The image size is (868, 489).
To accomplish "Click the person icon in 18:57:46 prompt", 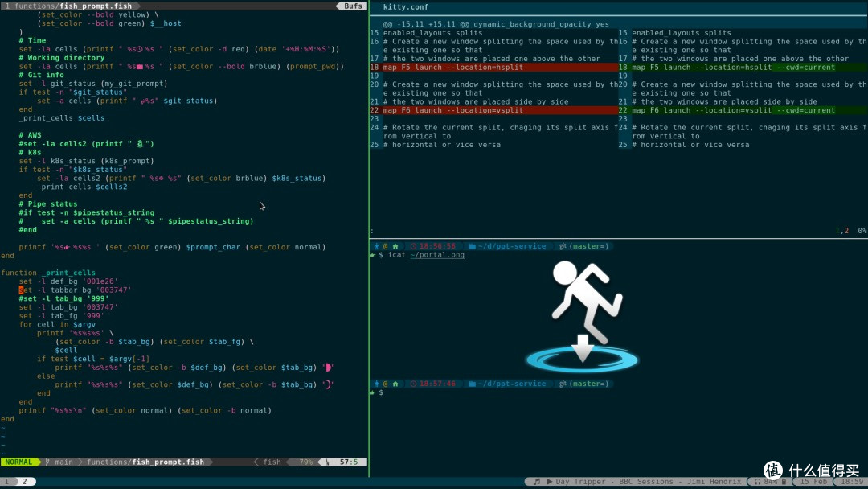I will (x=376, y=383).
